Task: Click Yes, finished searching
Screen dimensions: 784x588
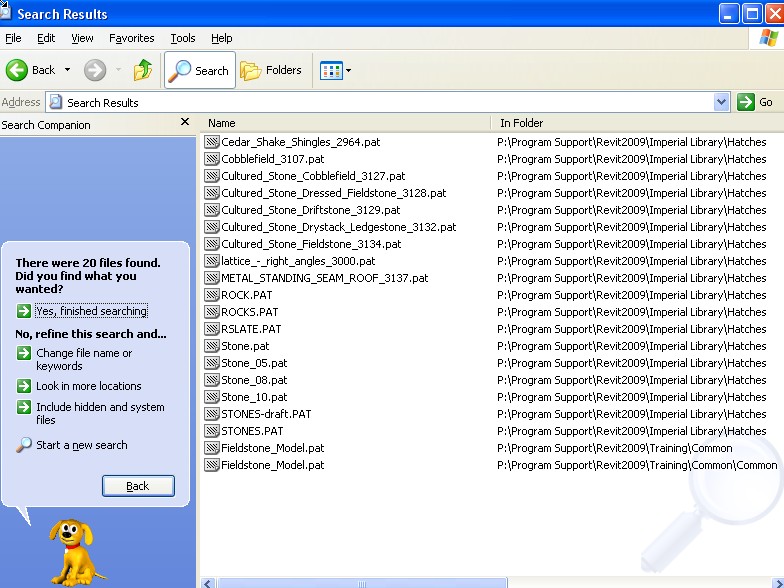Action: 92,311
